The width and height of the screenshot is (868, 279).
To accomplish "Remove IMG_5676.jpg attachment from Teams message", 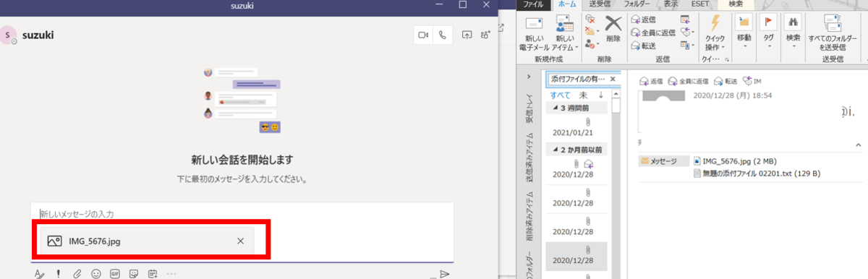I will pyautogui.click(x=241, y=241).
